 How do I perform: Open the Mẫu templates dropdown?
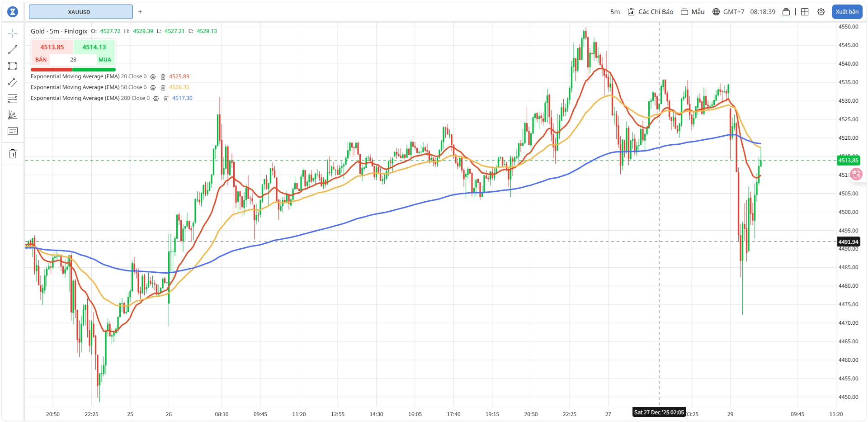[693, 12]
